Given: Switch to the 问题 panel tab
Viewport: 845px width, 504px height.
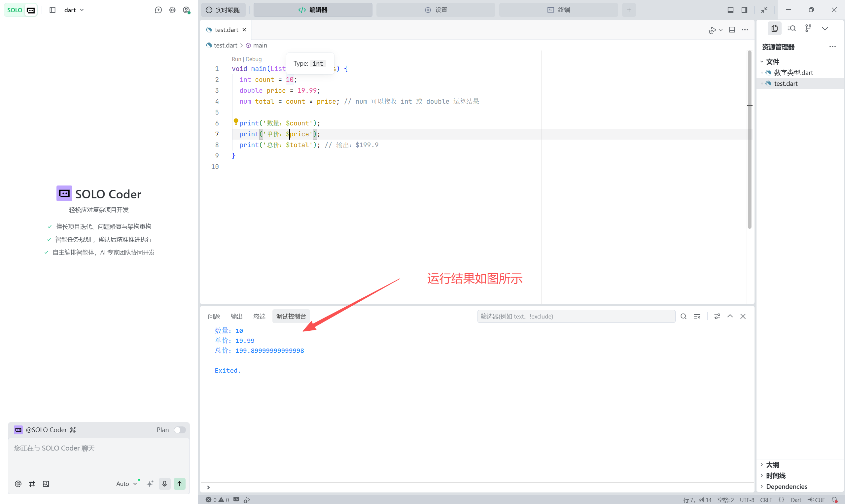Looking at the screenshot, I should click(x=214, y=316).
